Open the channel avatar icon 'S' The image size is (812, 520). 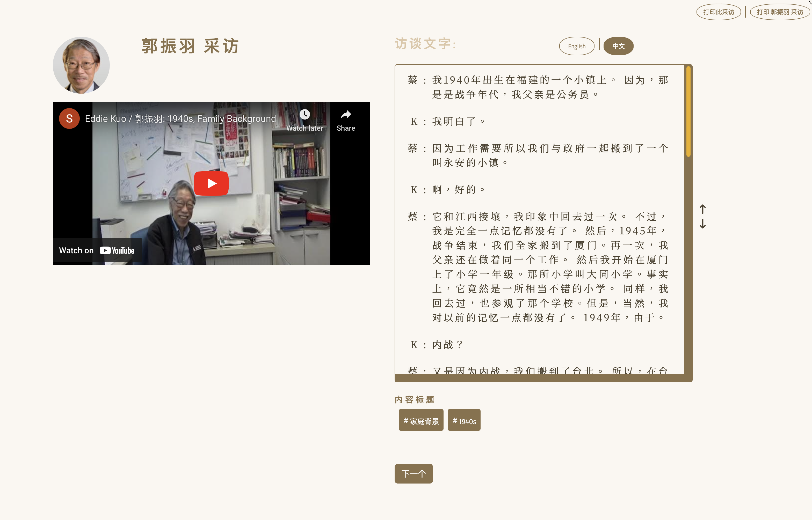pos(69,118)
